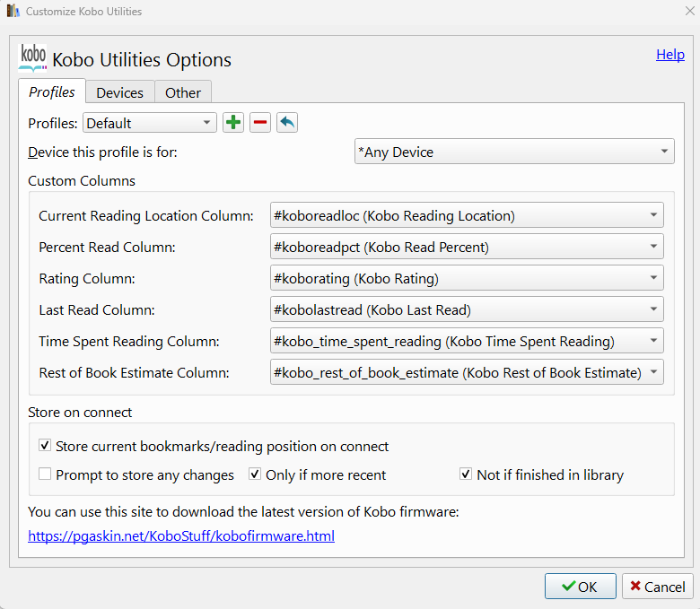Open the pgaskin Kobo firmware link

[181, 536]
